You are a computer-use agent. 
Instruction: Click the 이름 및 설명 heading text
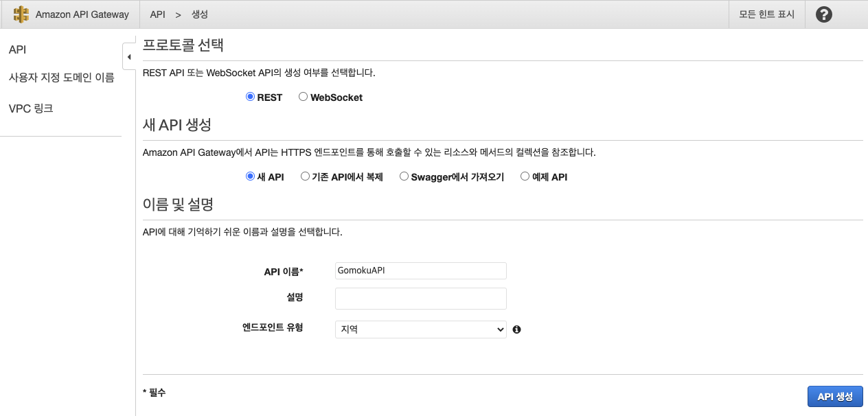[178, 205]
